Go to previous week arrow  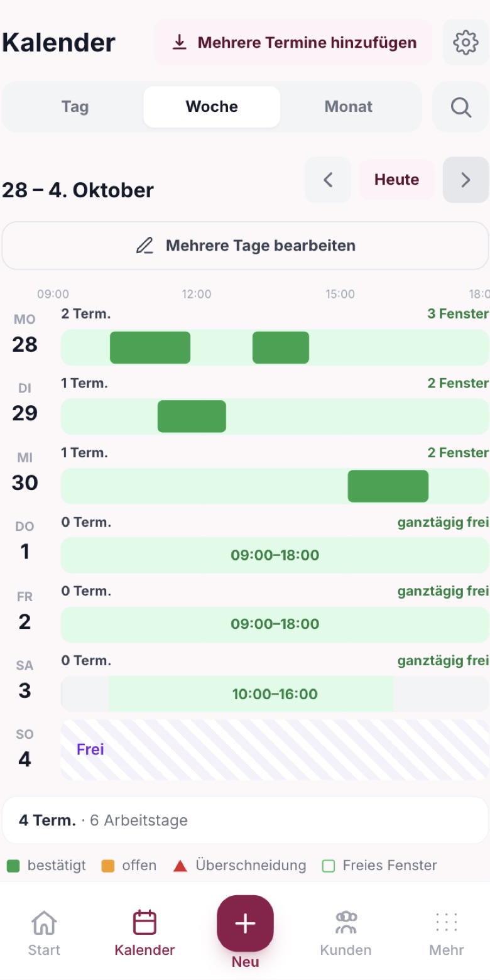coord(328,180)
